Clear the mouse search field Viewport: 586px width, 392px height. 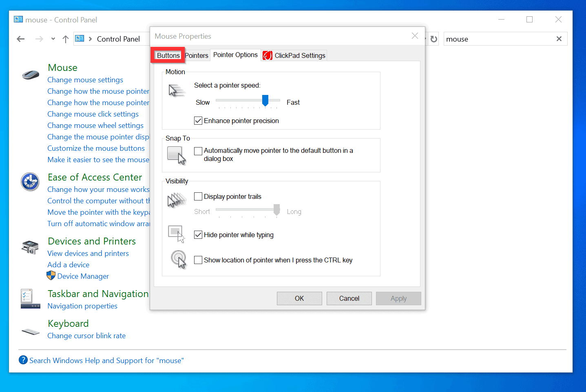click(x=559, y=39)
